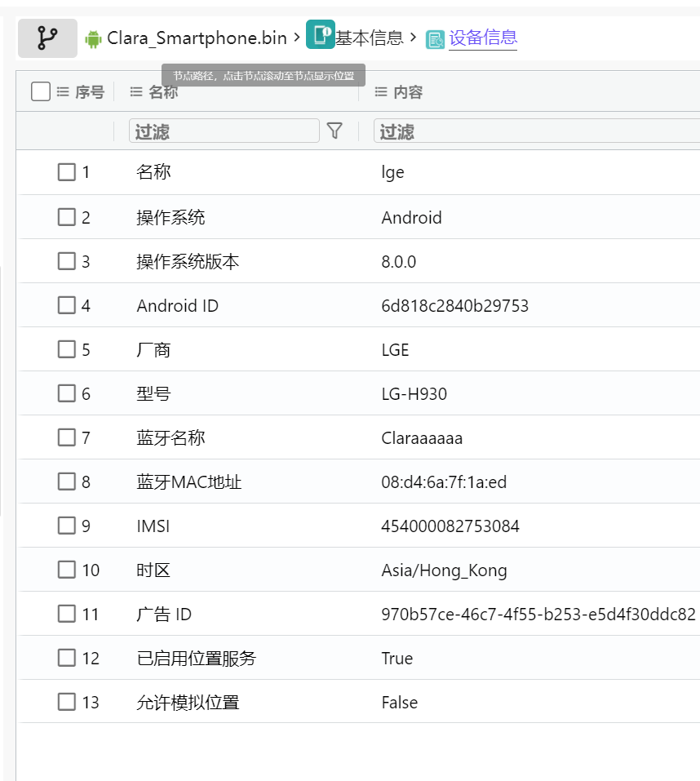This screenshot has width=700, height=781.
Task: Check the box for row 8 蓝牙MAC地址
Action: click(67, 481)
